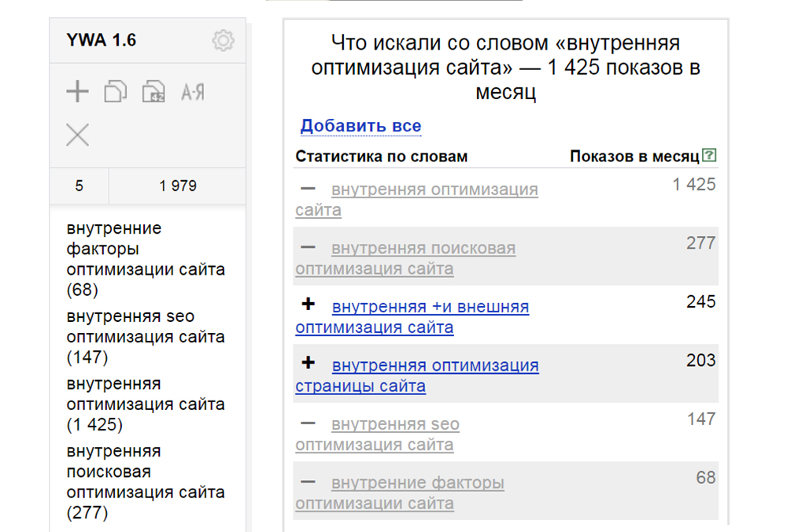The width and height of the screenshot is (787, 532).
Task: Add phrase внутренняя +и внешняя via plus
Action: (x=309, y=304)
